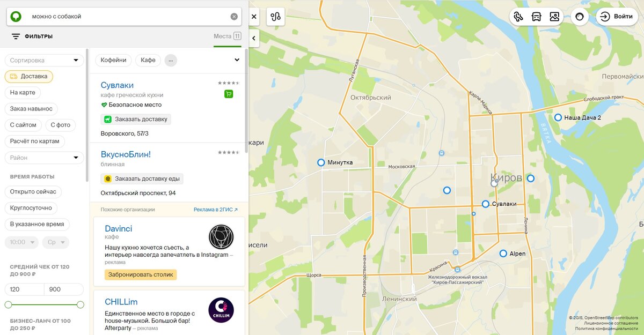Screen dimensions: 644x335
Task: Click the Киров city center marker
Action: pyautogui.click(x=494, y=183)
